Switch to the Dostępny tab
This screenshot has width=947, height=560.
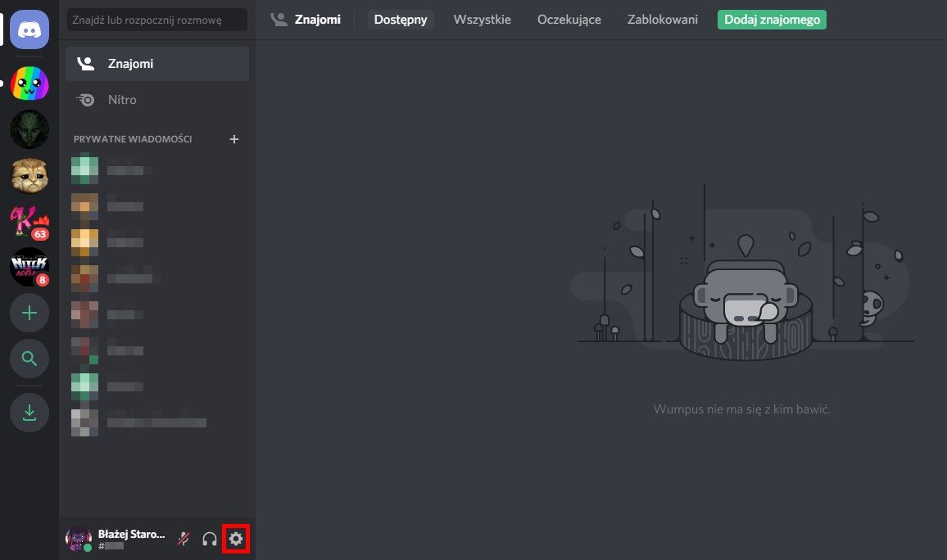pos(401,20)
